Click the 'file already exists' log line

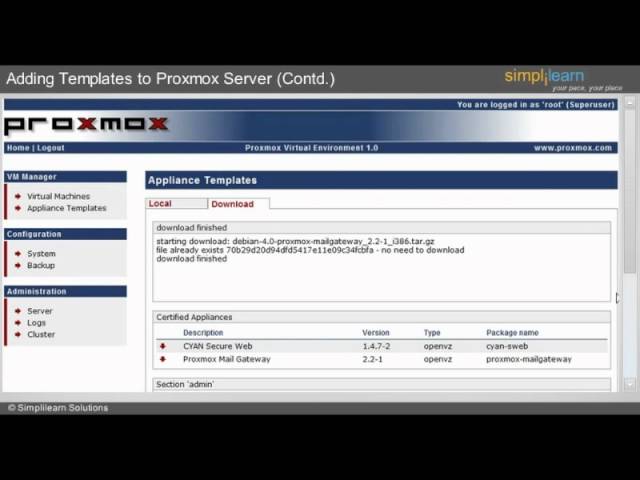(310, 250)
